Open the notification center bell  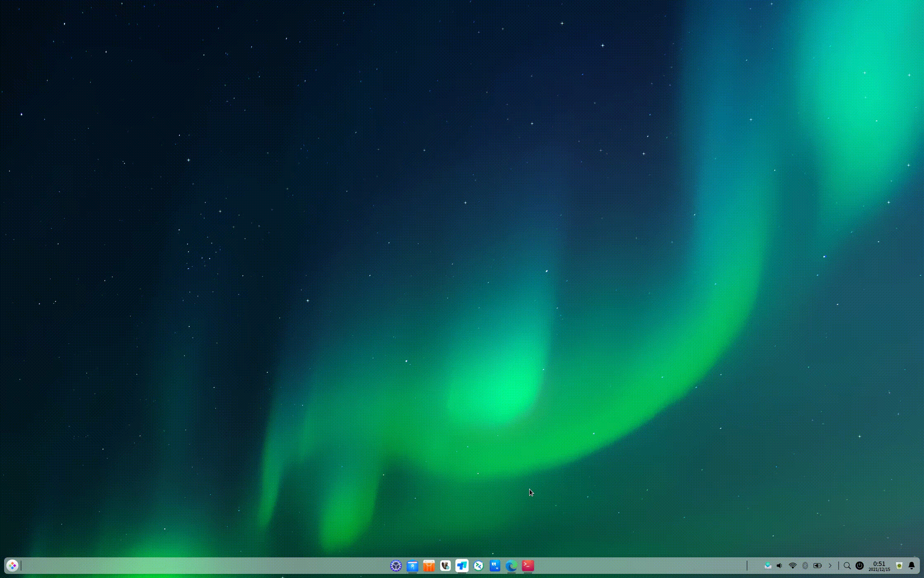(912, 566)
